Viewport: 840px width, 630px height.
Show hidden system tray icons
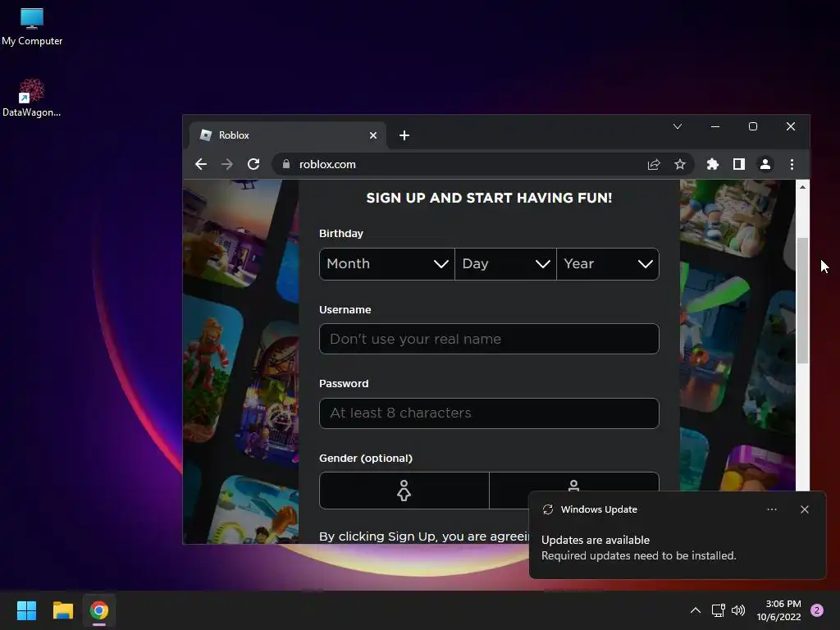696,610
